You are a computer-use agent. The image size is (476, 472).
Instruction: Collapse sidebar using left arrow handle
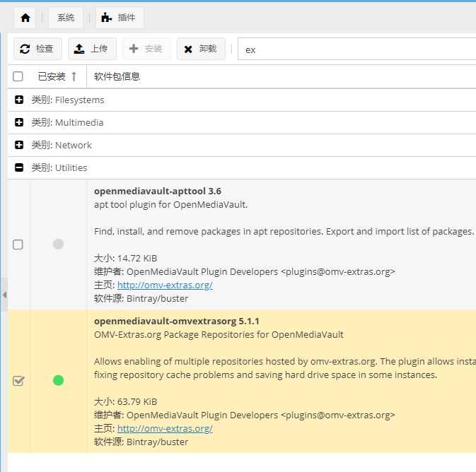click(4, 295)
